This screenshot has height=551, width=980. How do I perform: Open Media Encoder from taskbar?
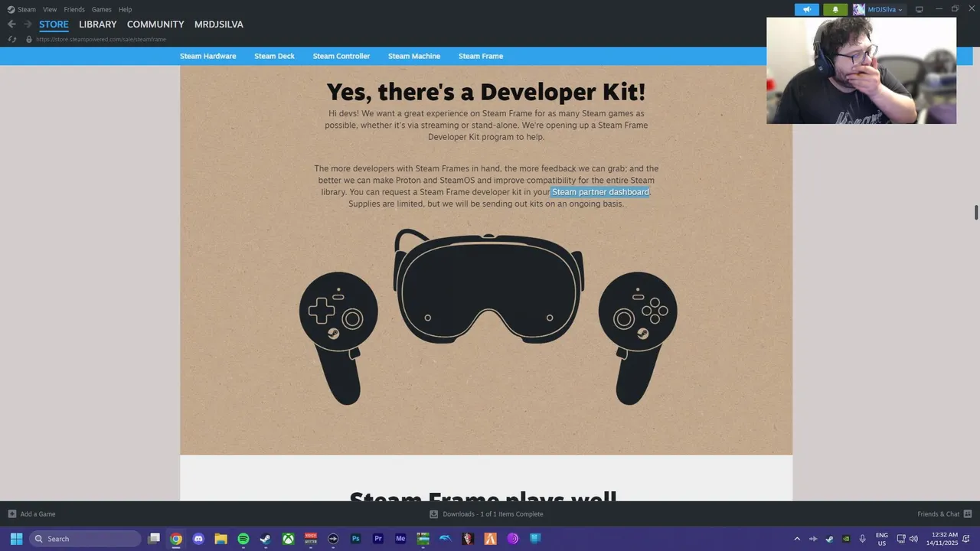[x=400, y=539]
